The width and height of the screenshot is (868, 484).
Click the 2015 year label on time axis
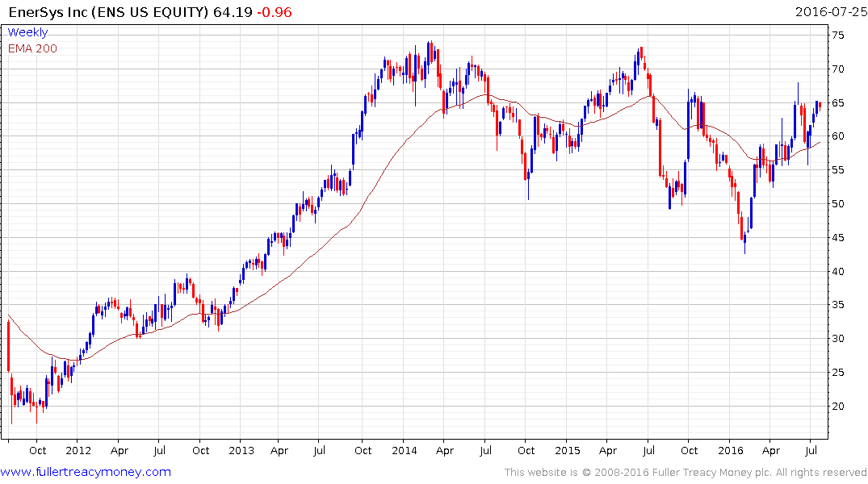coord(568,450)
